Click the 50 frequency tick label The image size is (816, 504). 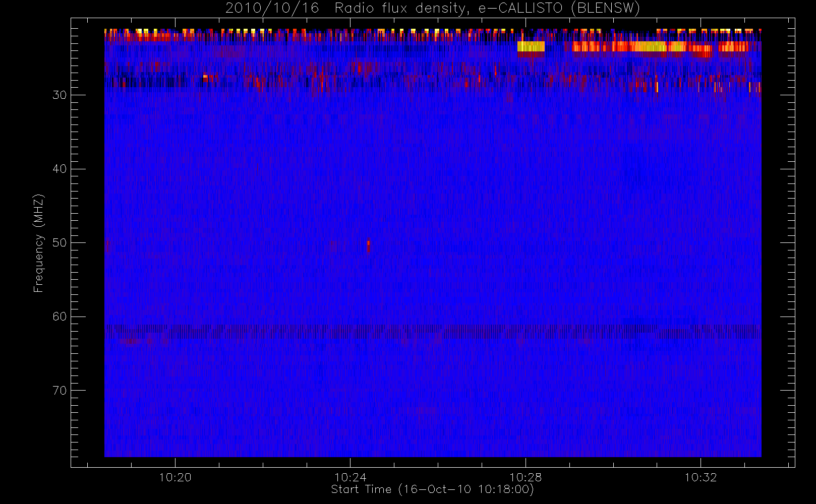[x=60, y=242]
